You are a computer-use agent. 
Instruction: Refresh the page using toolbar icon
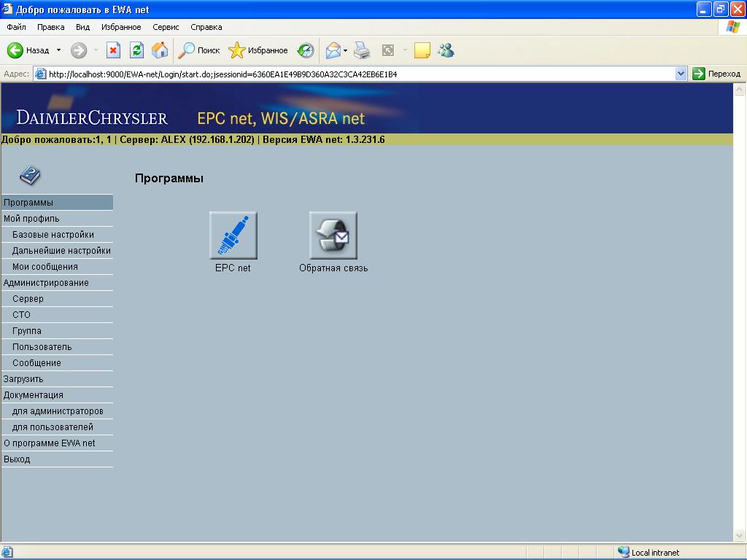[136, 50]
